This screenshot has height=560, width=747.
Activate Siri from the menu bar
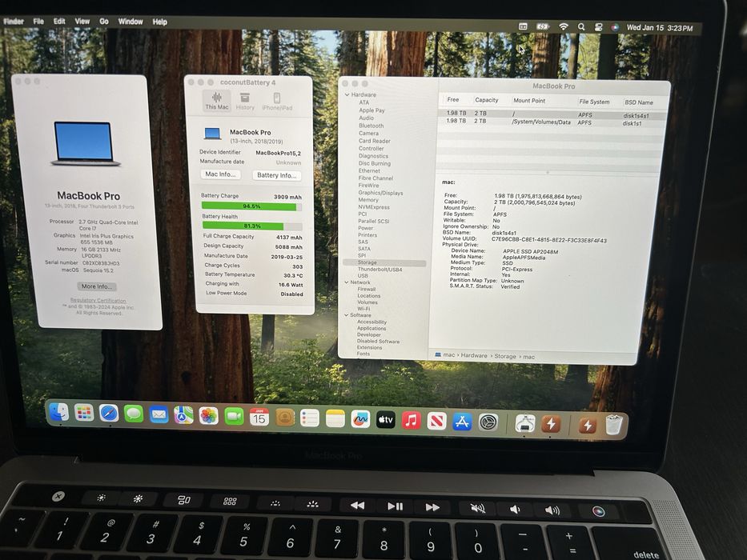pyautogui.click(x=615, y=28)
